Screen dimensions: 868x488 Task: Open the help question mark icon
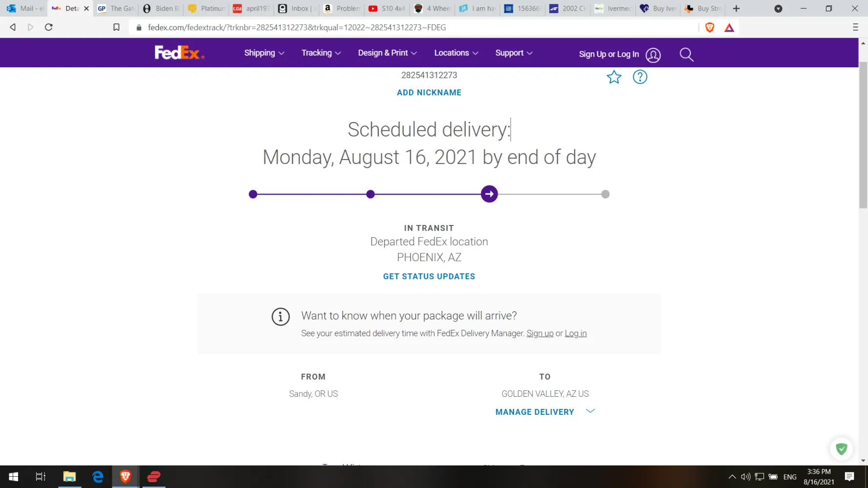click(640, 77)
